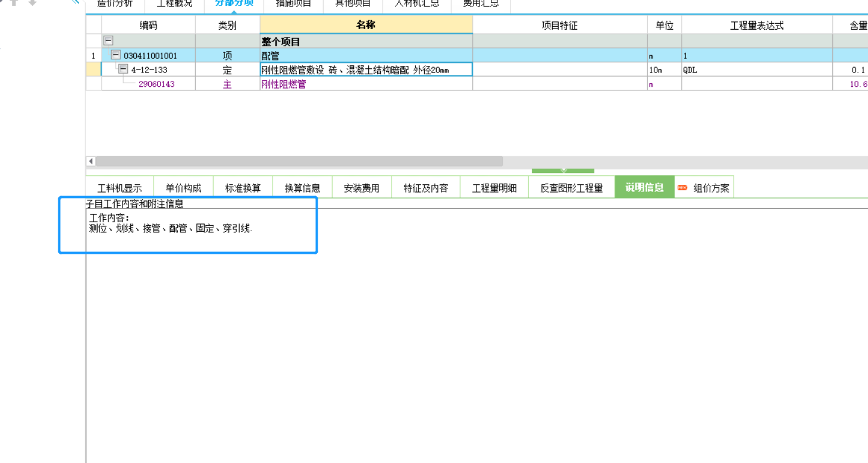
Task: Collapse quota 4-12-133 tree node
Action: coord(123,70)
